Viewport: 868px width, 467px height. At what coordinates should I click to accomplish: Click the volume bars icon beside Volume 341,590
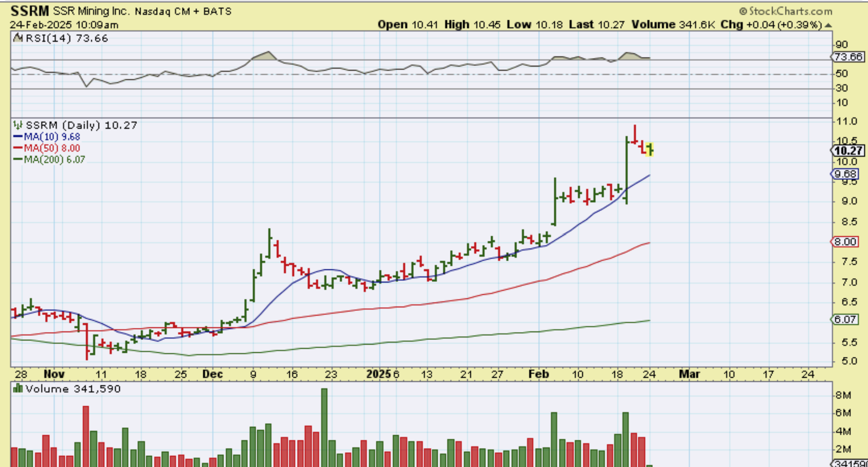18,389
